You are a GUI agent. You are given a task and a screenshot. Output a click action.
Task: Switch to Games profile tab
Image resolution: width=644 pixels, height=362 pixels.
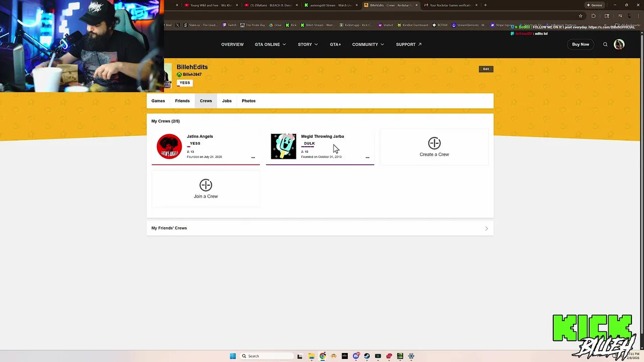click(x=158, y=101)
